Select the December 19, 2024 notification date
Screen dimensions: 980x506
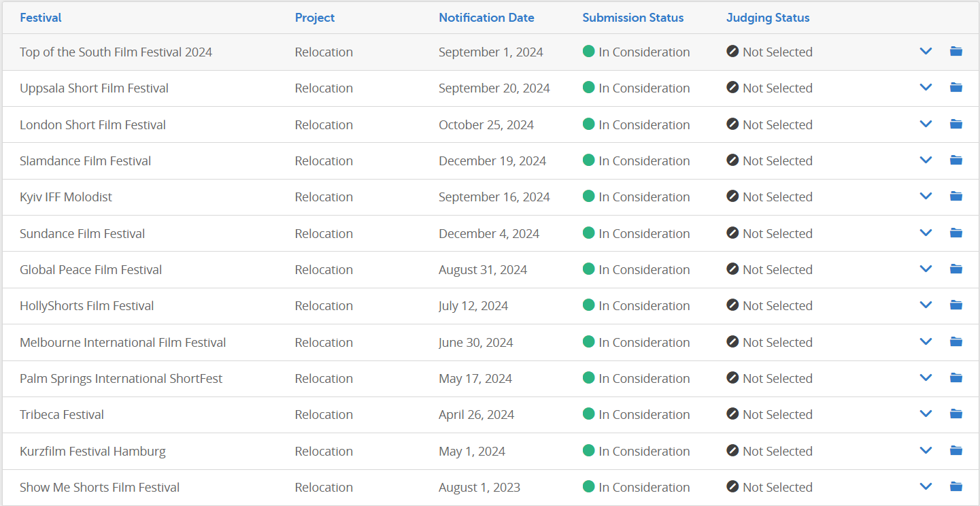492,161
